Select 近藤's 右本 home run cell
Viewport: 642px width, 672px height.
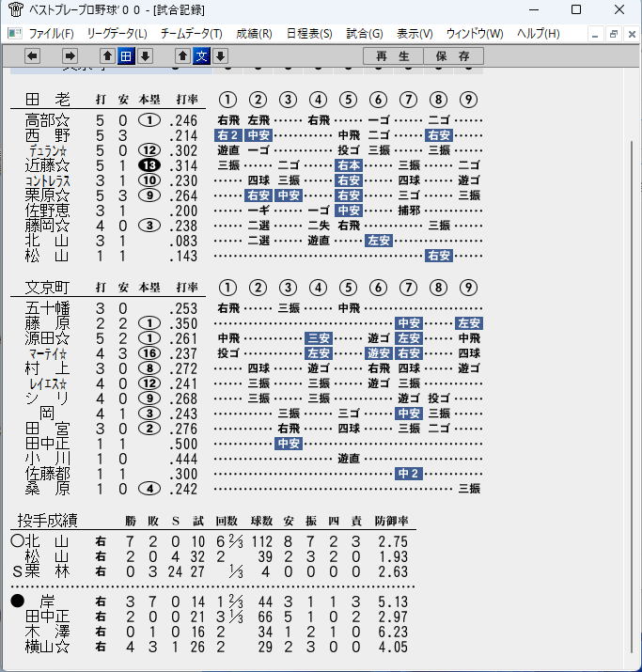349,165
